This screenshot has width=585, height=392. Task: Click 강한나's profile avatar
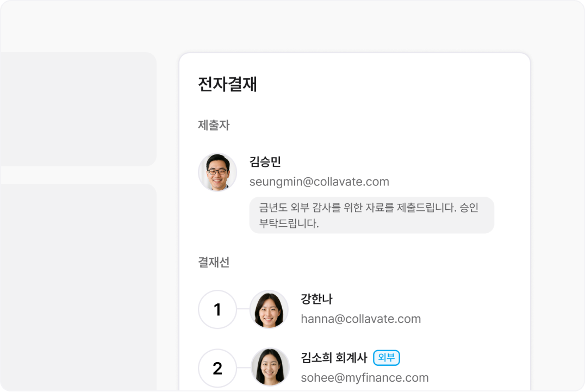click(269, 309)
